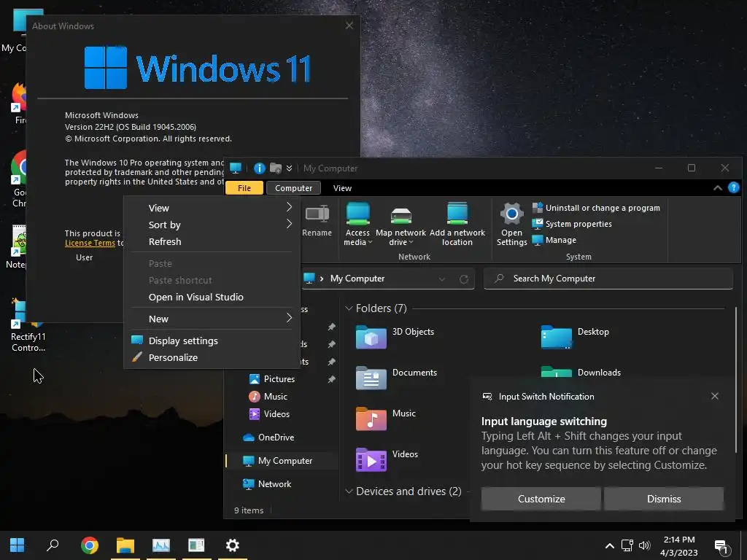Open the quick access toolbar dropdown arrow
The image size is (747, 560).
289,168
